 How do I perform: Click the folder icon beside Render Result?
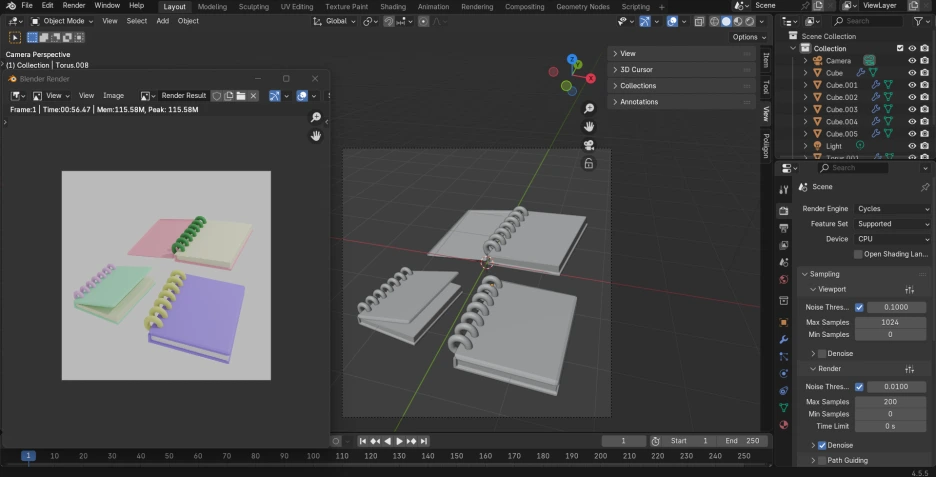pyautogui.click(x=241, y=96)
